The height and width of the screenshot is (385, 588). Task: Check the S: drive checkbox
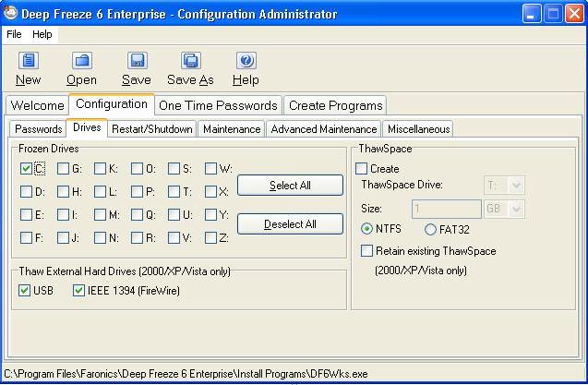pos(174,169)
